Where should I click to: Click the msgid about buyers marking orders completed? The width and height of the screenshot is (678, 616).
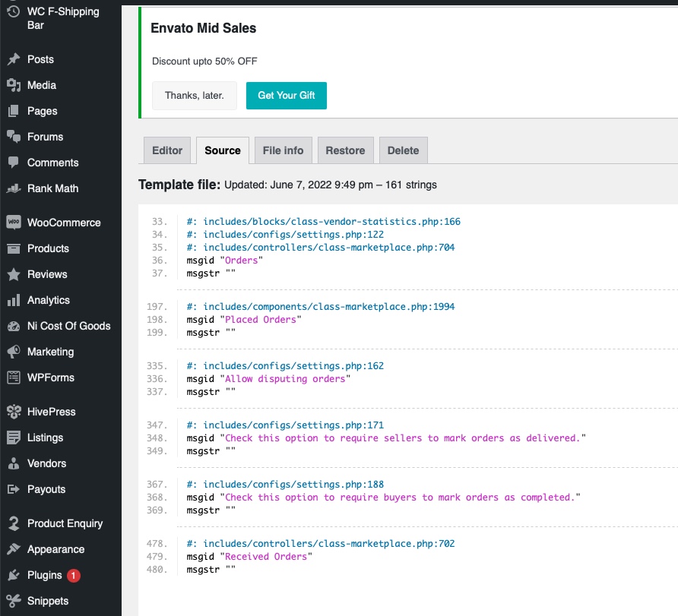pyautogui.click(x=384, y=498)
